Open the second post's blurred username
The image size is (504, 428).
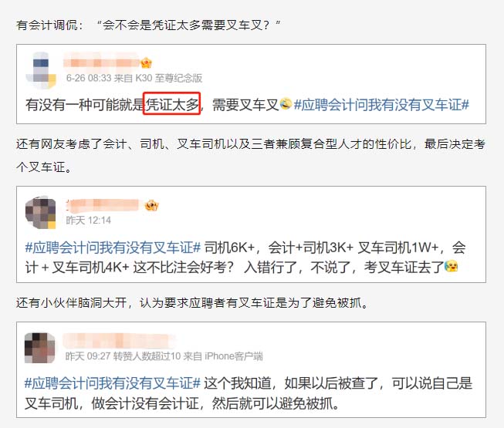(x=103, y=205)
